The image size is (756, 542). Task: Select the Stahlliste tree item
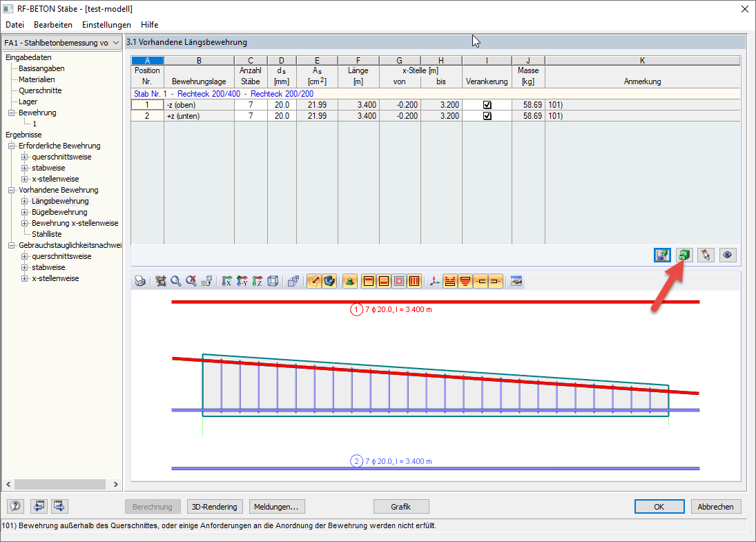click(x=47, y=234)
